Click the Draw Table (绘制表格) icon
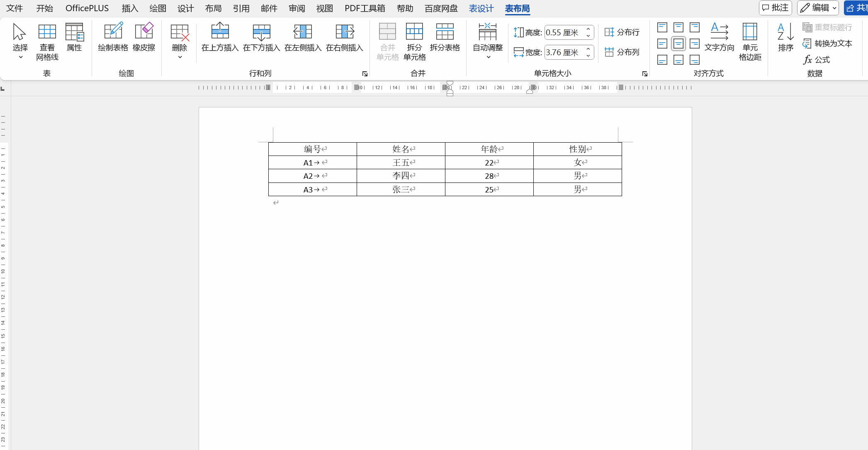 (x=113, y=32)
